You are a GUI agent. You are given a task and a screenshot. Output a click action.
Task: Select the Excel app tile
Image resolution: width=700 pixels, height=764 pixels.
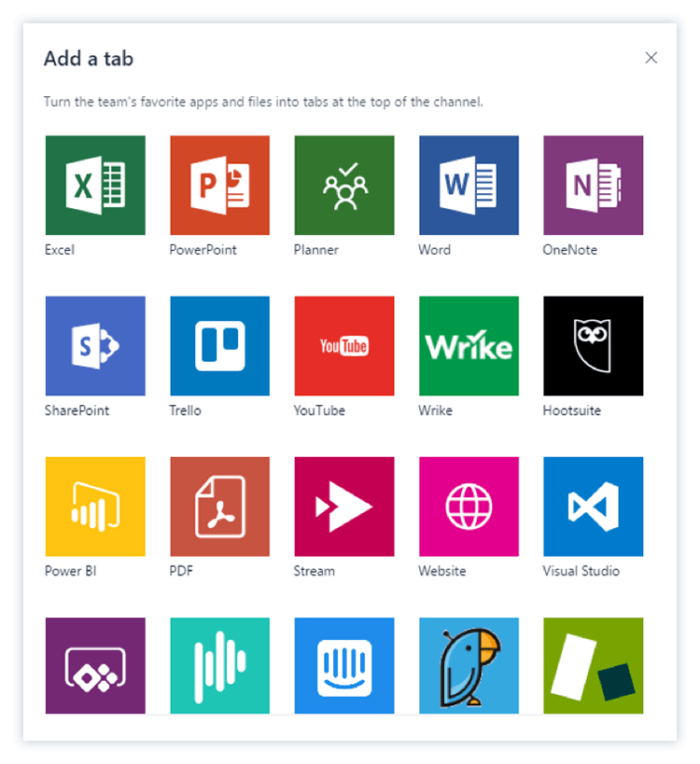click(95, 185)
